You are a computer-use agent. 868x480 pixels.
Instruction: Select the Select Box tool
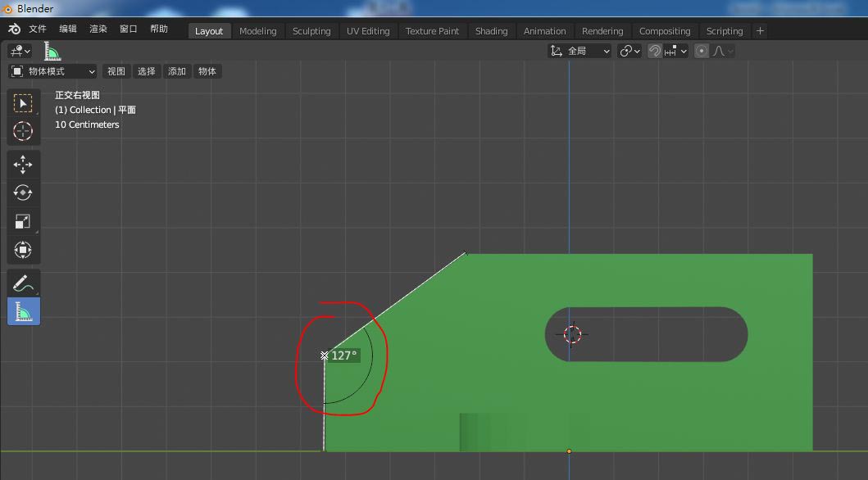pyautogui.click(x=23, y=103)
